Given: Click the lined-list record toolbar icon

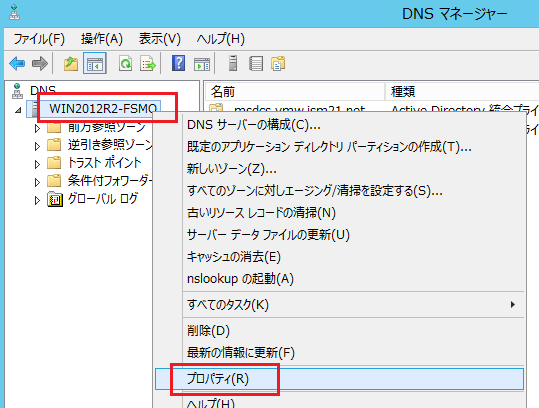Looking at the screenshot, I should pos(256,64).
